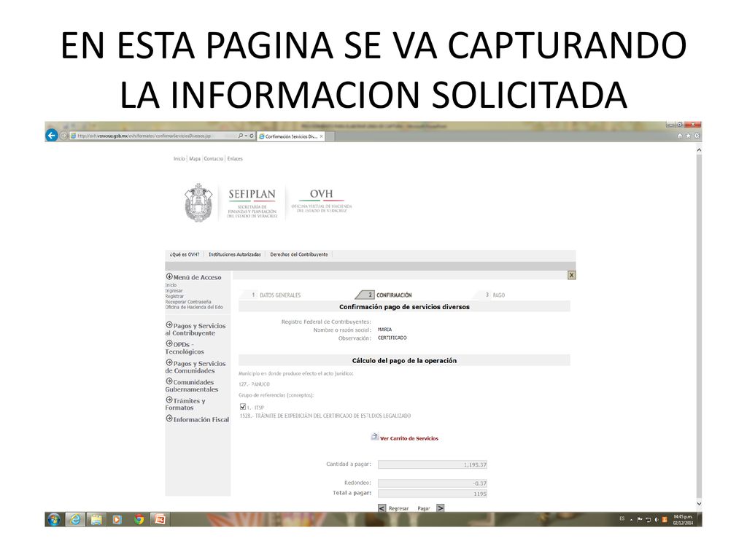747x560 pixels.
Task: Click the address bar URL field
Action: (152, 136)
